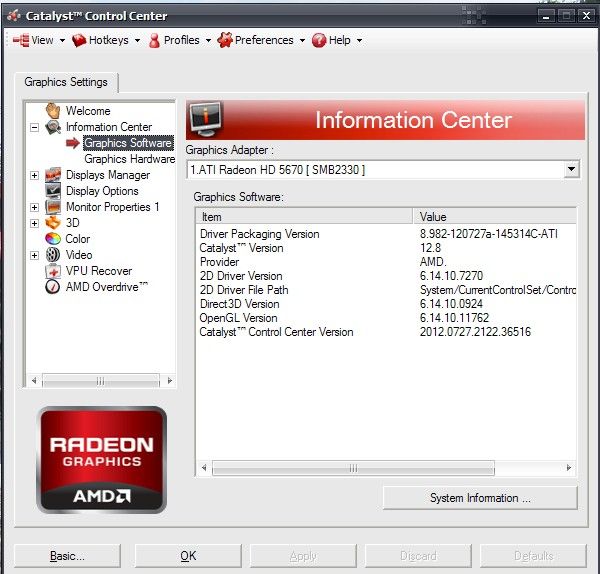The height and width of the screenshot is (574, 600).
Task: Click the Welcome hand icon in tree
Action: click(x=53, y=111)
